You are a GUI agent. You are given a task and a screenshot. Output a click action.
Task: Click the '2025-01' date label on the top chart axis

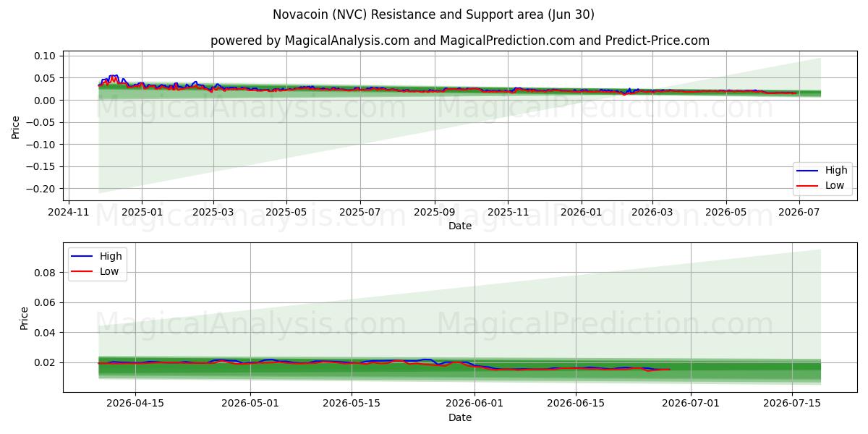point(142,212)
